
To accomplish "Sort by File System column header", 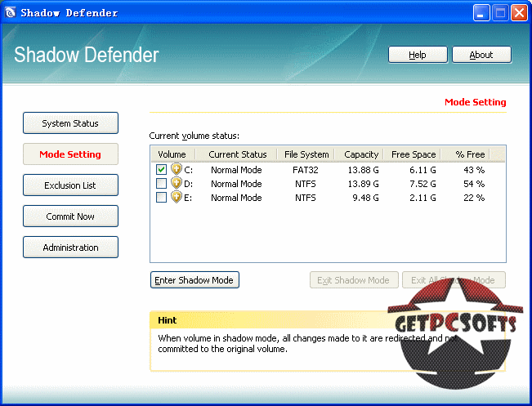I will click(306, 154).
